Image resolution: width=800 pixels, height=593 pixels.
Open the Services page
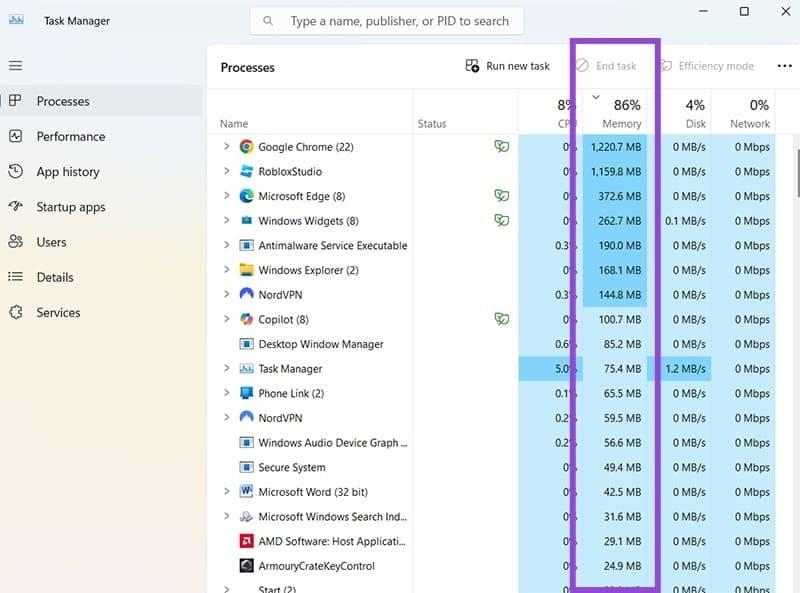(x=102, y=312)
